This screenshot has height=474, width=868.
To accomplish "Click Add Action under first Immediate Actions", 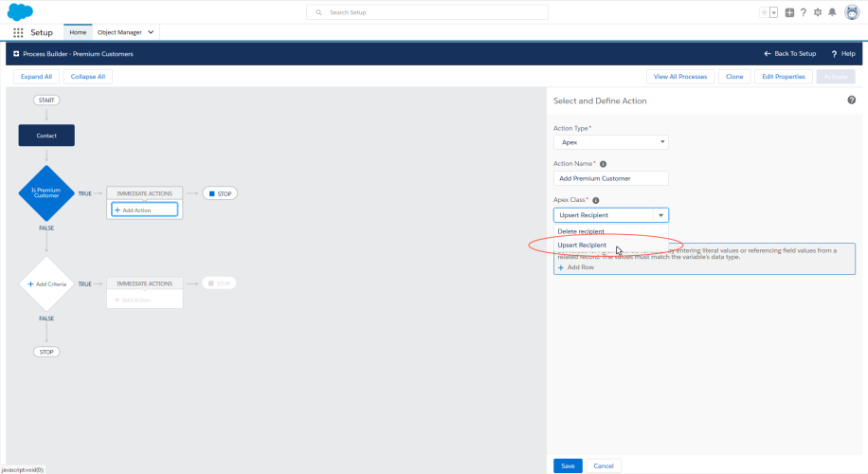I will pos(144,210).
